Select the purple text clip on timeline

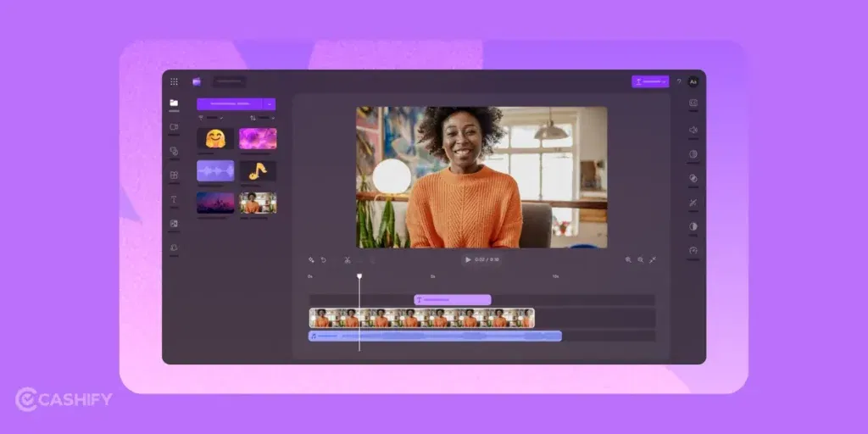pyautogui.click(x=453, y=300)
